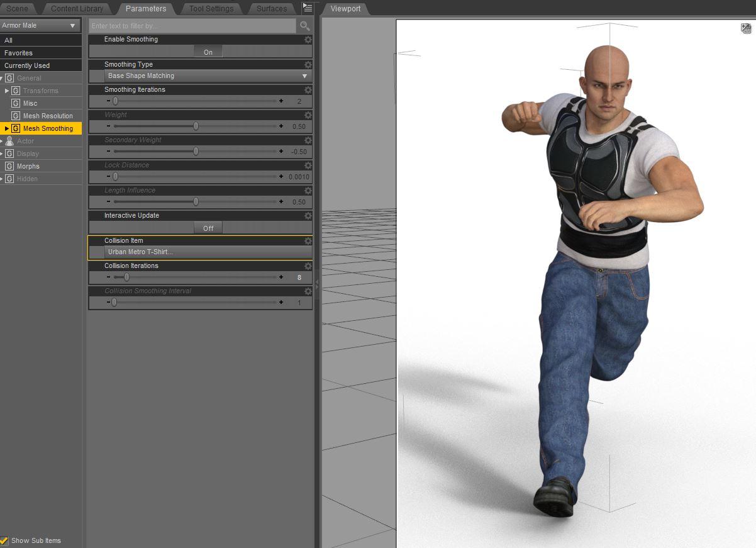The image size is (756, 548).
Task: Open the Armor Male selection dropdown
Action: (40, 26)
